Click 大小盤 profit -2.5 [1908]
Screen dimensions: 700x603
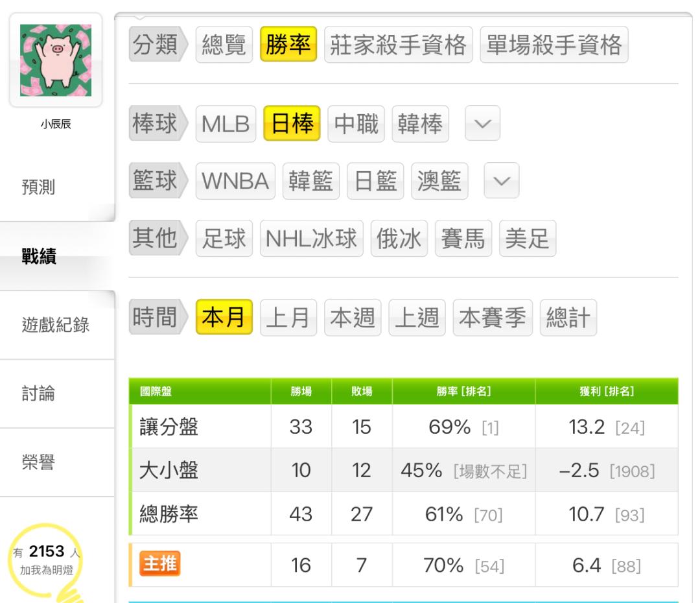607,471
